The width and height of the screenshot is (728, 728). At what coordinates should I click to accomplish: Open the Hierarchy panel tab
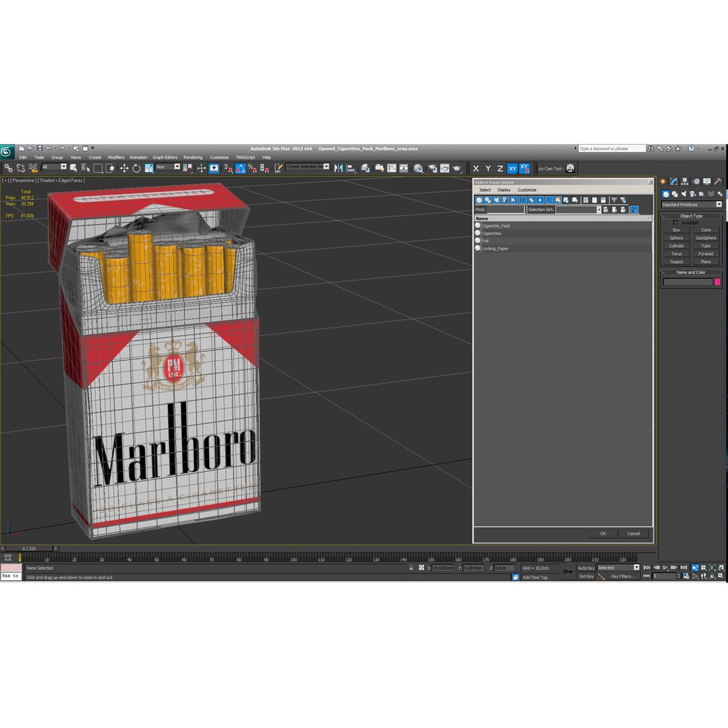[x=685, y=181]
